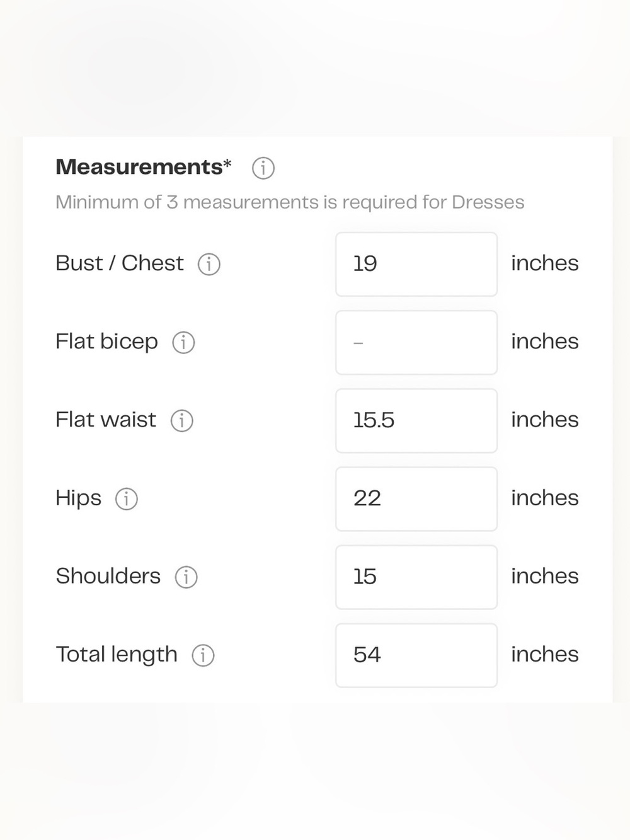Click the Total length input showing 54

click(416, 655)
